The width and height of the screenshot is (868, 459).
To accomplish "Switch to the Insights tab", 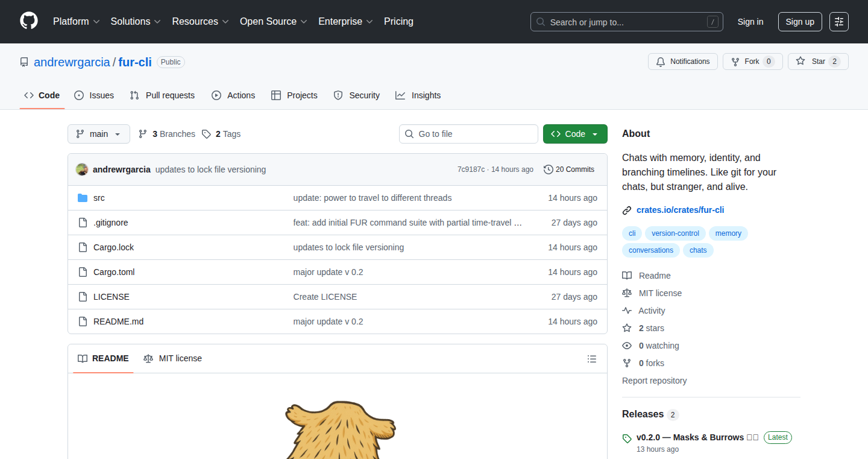I will (418, 95).
